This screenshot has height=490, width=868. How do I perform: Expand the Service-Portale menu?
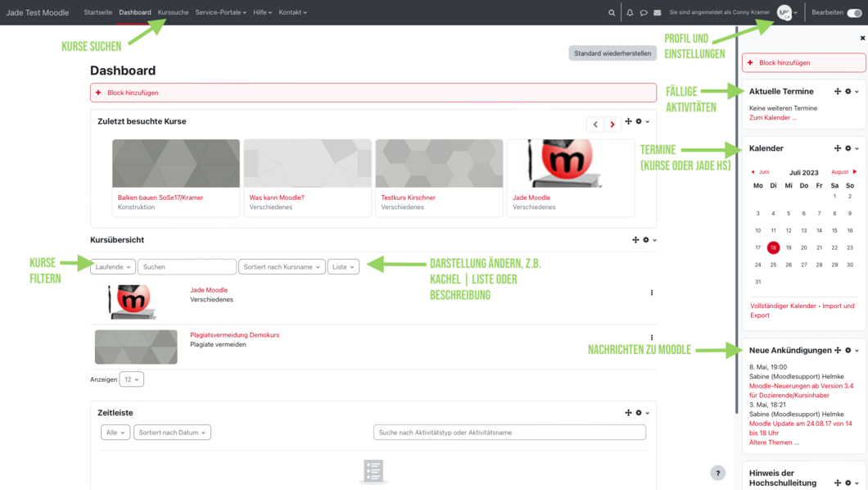[x=221, y=12]
